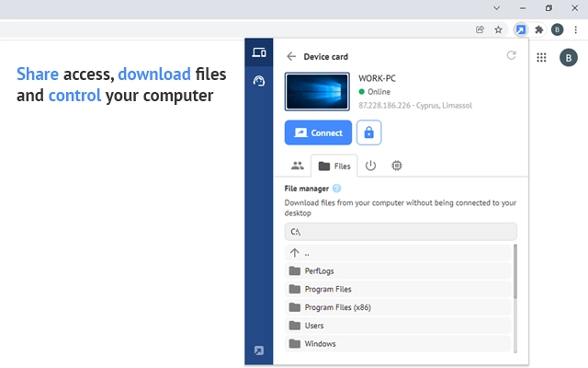Bookmark this page with the star icon
Screen dimensions: 588x368
498,29
